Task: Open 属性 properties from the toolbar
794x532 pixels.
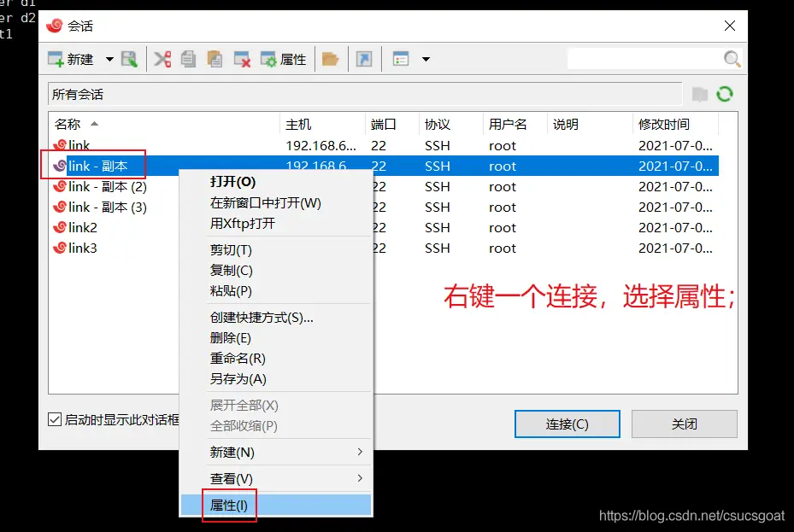Action: click(x=283, y=59)
